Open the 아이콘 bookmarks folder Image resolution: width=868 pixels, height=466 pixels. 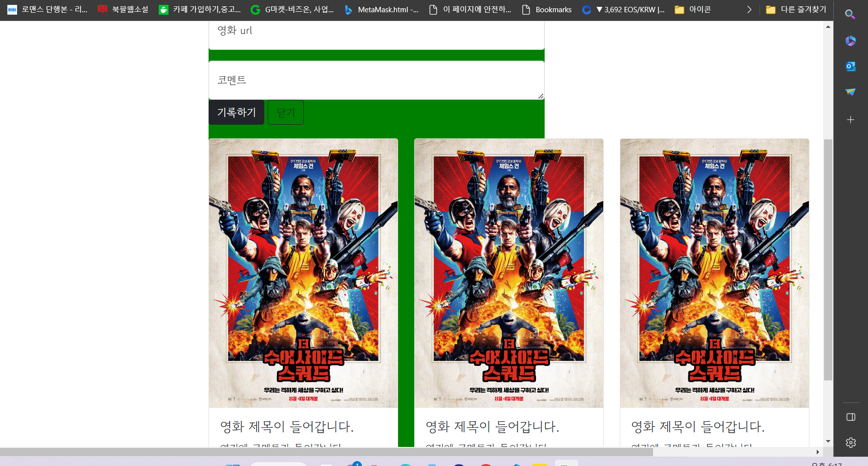[x=693, y=9]
